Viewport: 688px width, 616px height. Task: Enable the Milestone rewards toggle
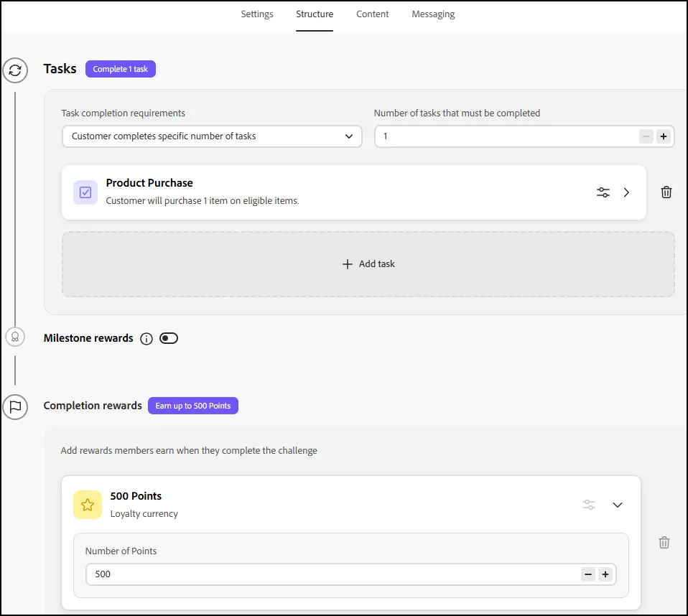pyautogui.click(x=169, y=338)
